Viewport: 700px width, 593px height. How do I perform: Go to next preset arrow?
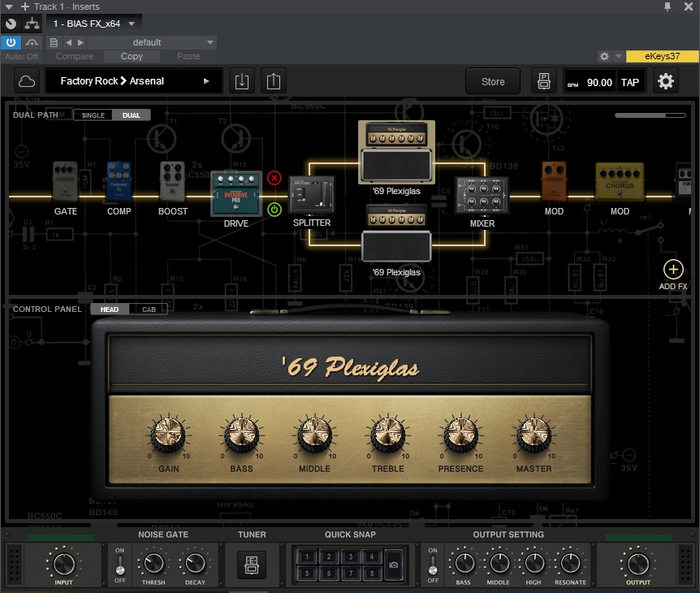(80, 42)
